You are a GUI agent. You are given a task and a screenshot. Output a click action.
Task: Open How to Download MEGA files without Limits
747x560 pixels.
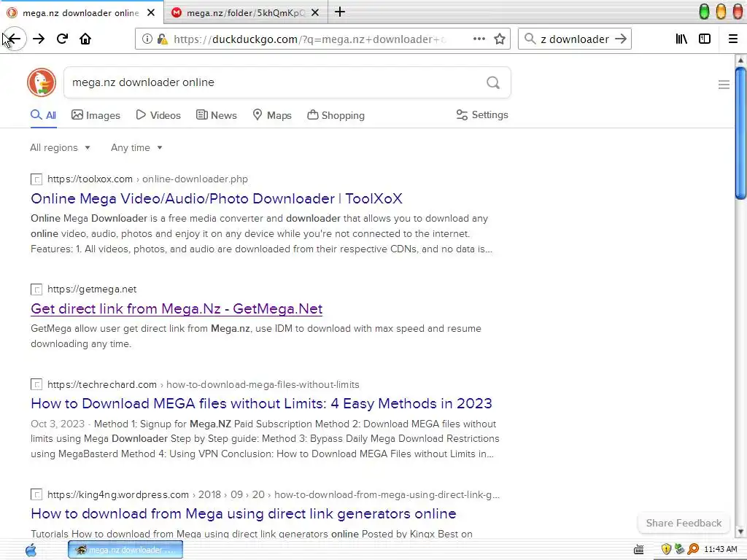click(x=262, y=404)
